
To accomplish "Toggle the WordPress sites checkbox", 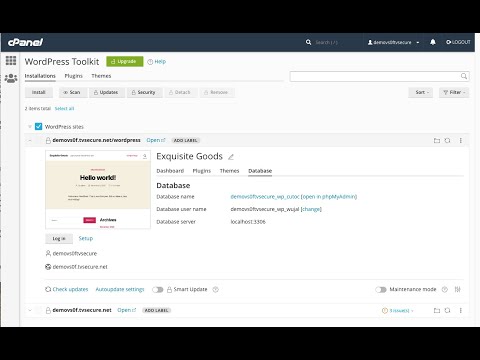I will (39, 127).
